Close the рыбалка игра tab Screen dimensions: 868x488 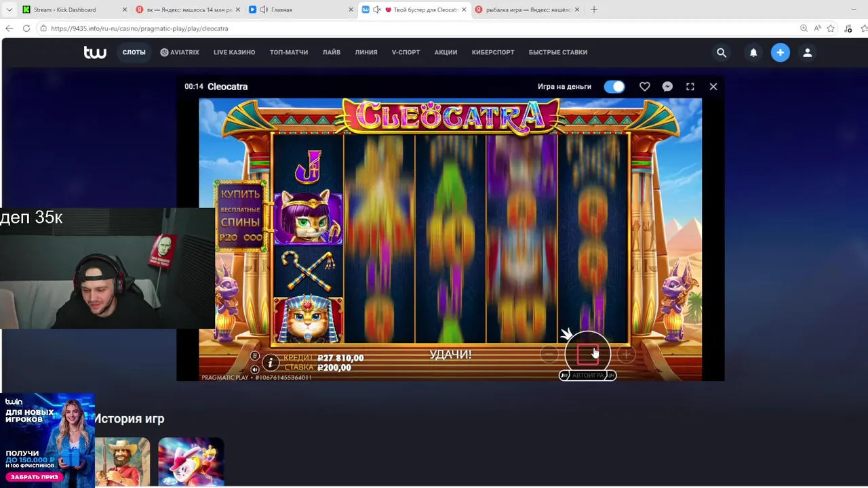pos(577,9)
